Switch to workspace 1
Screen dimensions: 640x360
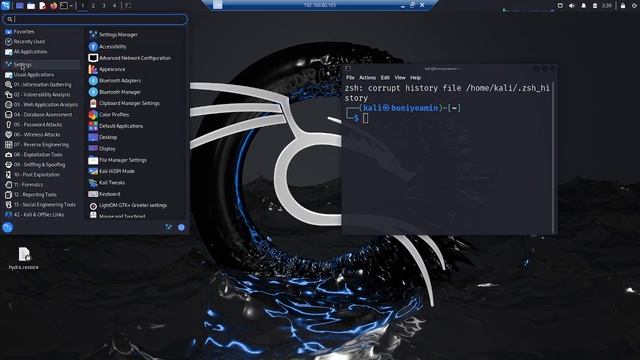pyautogui.click(x=82, y=6)
